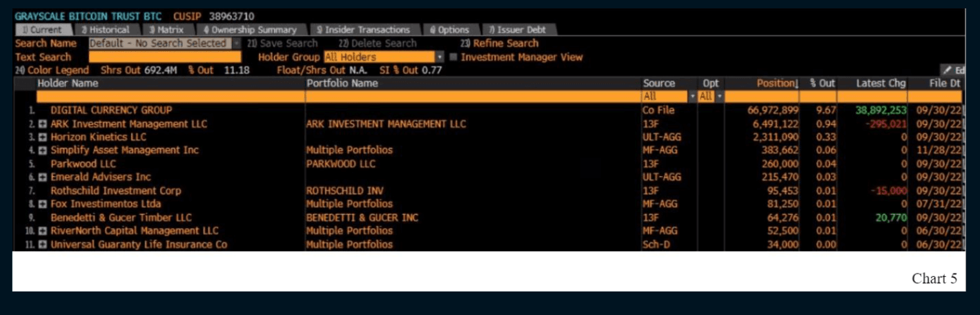Click latest change value -15,000
The height and width of the screenshot is (315, 980).
pyautogui.click(x=888, y=191)
